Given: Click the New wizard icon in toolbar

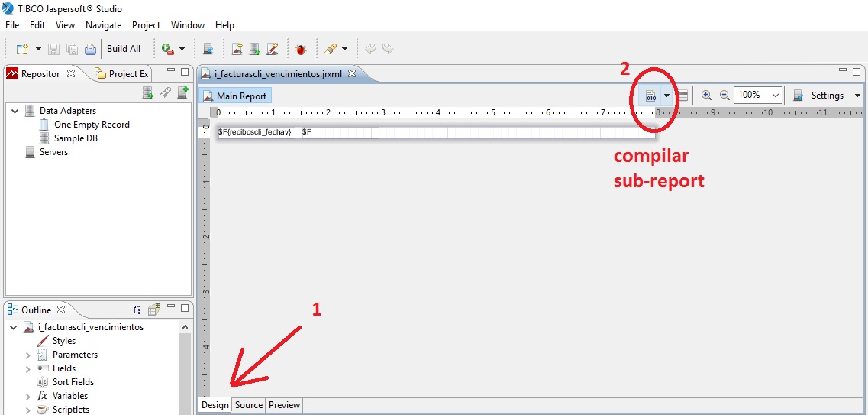Looking at the screenshot, I should tap(22, 49).
